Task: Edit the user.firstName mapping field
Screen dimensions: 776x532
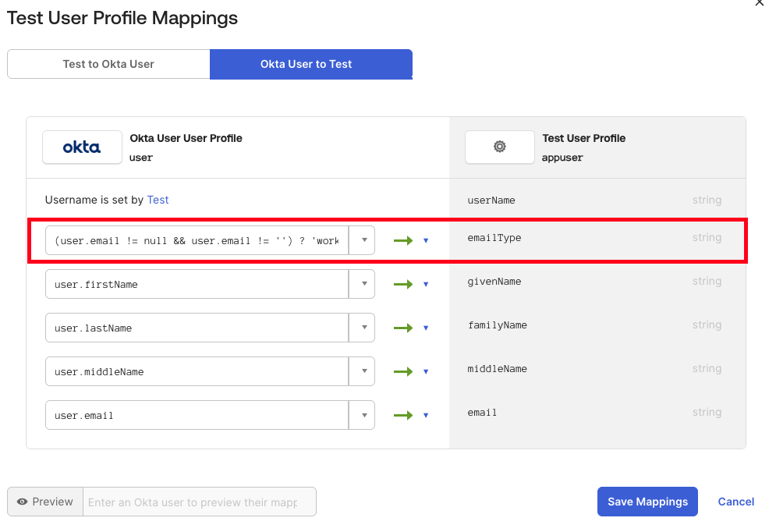Action: point(197,284)
